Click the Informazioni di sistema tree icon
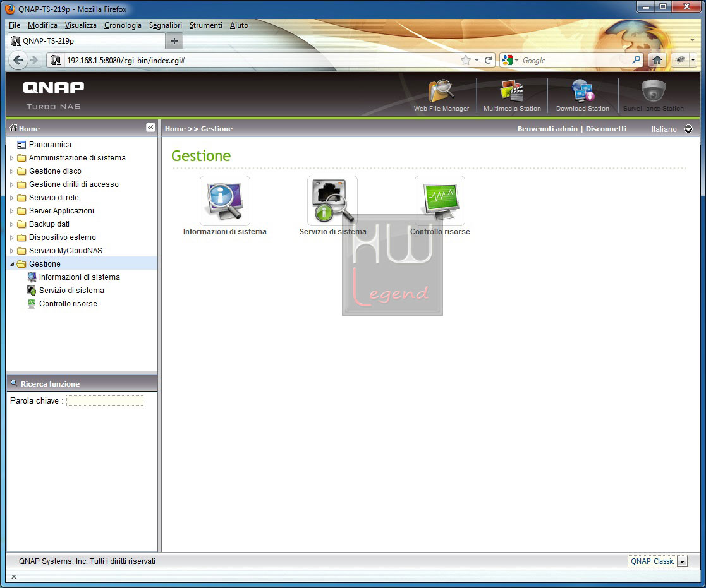 32,277
